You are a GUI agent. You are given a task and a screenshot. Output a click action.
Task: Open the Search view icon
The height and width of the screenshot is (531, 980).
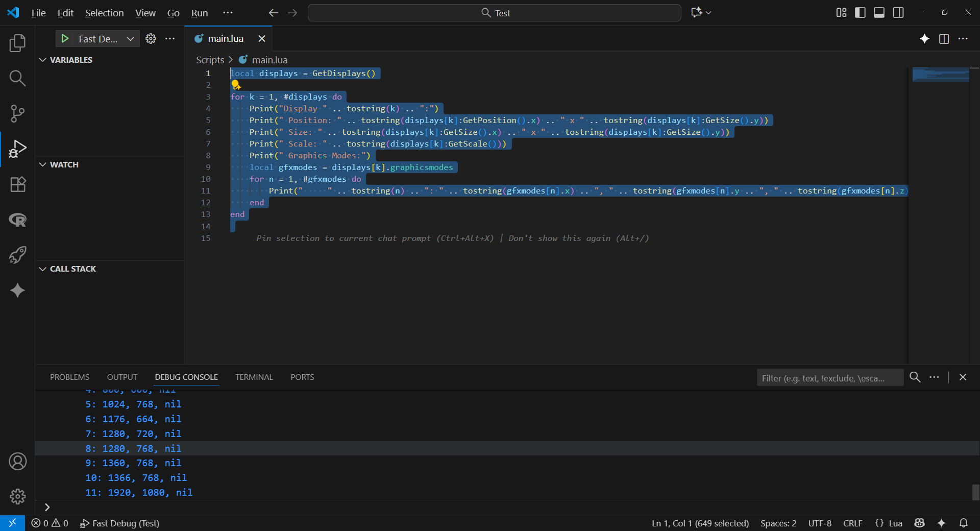click(17, 78)
